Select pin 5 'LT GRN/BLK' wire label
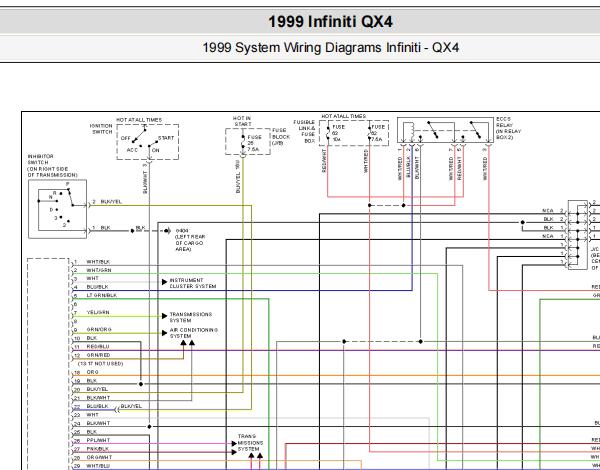The image size is (600, 470). 102,295
